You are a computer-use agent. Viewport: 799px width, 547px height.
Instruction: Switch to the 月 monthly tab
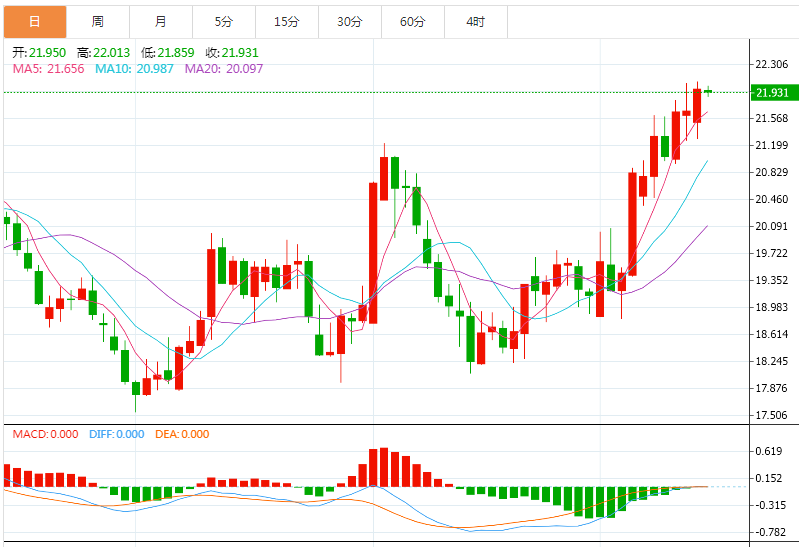click(161, 22)
